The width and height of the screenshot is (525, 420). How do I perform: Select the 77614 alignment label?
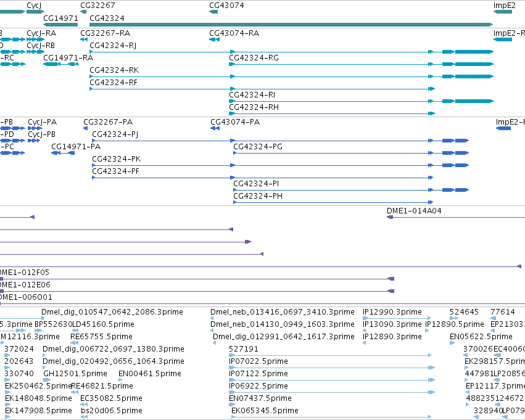coord(503,312)
